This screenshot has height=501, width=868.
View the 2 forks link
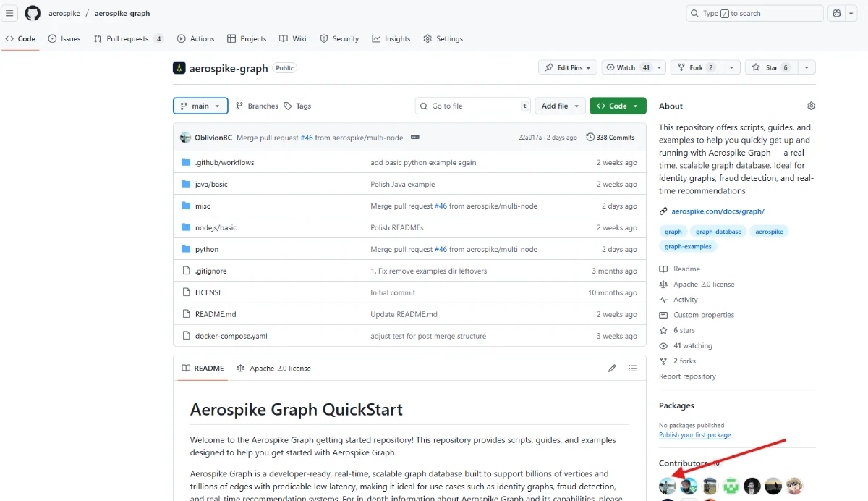click(684, 361)
